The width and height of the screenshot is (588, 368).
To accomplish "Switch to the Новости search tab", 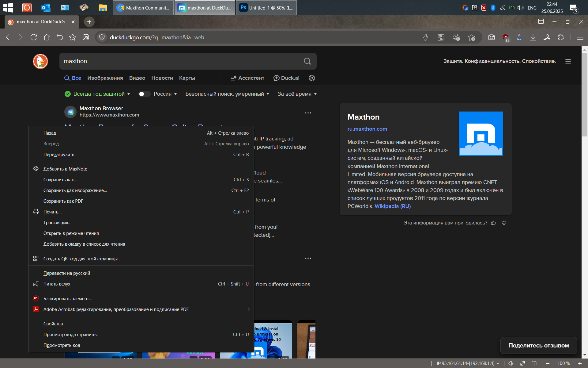I will click(x=162, y=78).
